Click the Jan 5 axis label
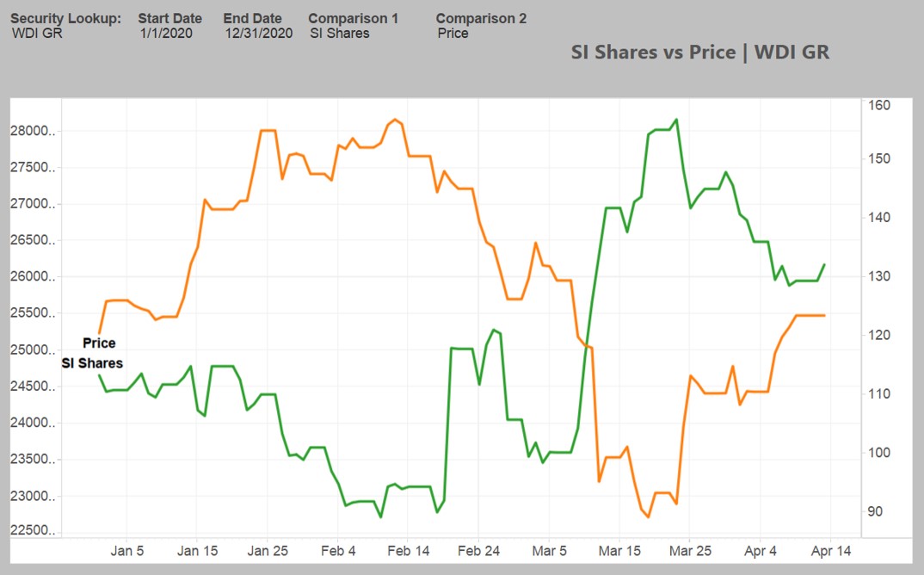 (x=127, y=550)
